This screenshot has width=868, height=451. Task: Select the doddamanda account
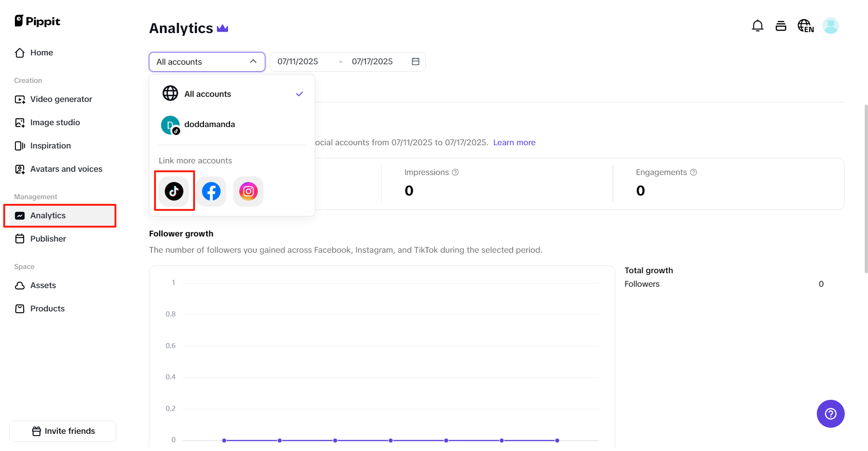point(209,124)
